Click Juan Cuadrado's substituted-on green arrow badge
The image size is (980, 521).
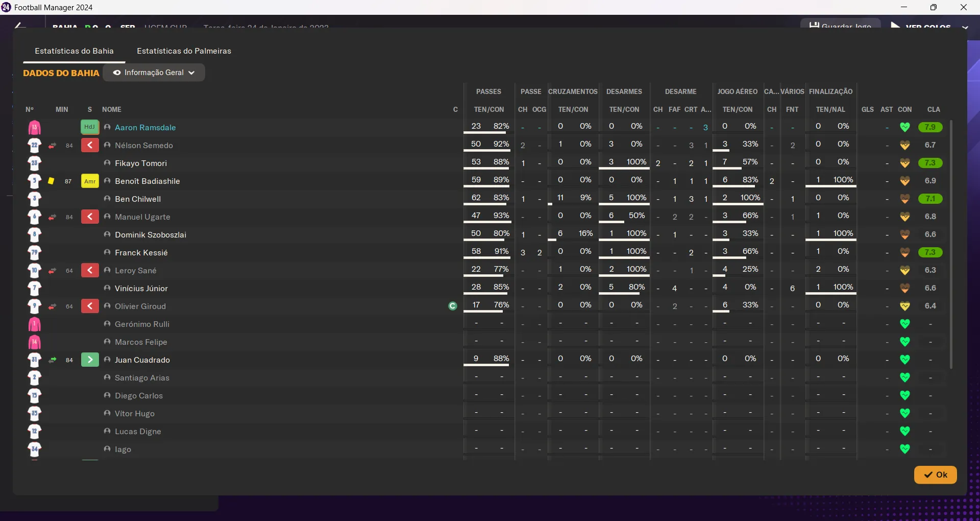(90, 360)
